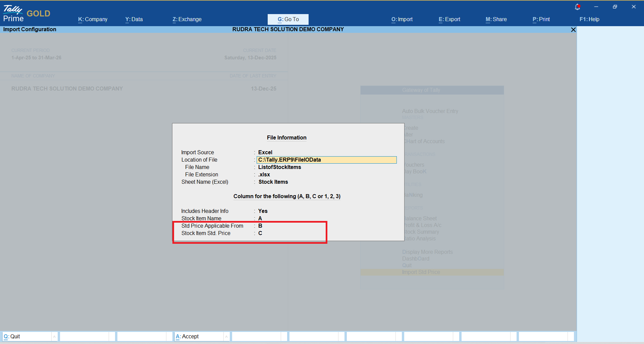Click the Sheet Name Stock Items value

[273, 182]
